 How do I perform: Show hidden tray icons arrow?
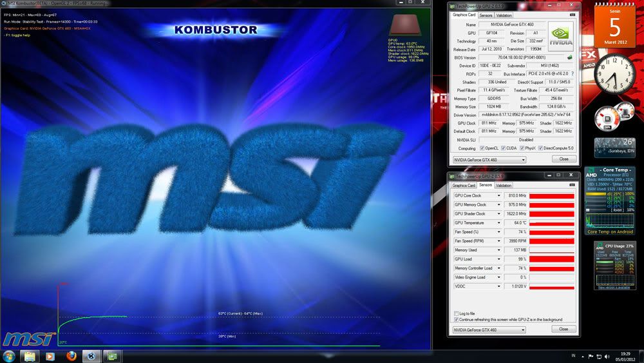582,357
